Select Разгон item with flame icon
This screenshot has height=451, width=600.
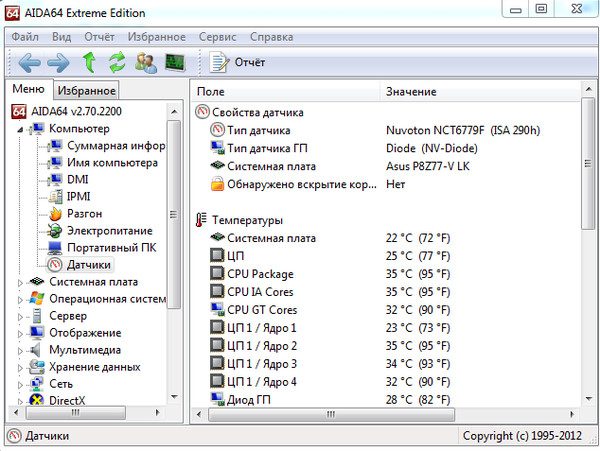[84, 213]
